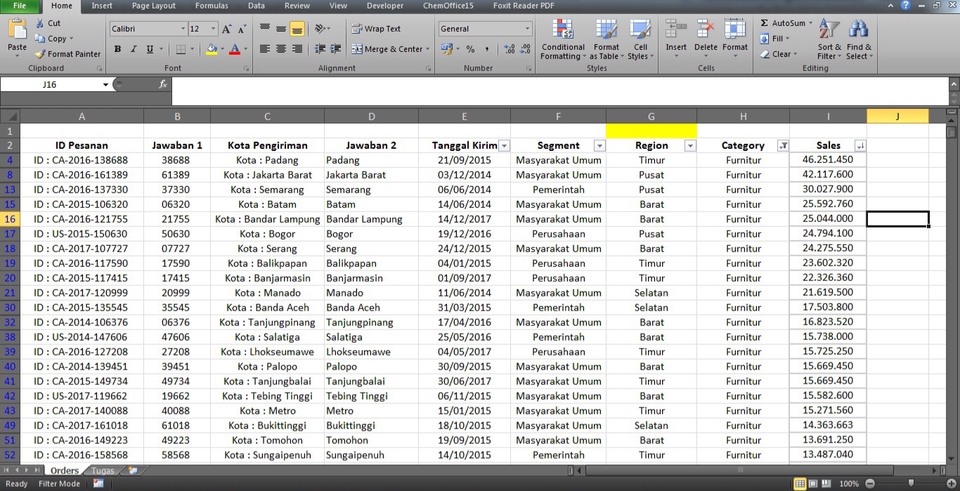This screenshot has height=491, width=960.
Task: Adjust the zoom slider in status bar
Action: coord(911,484)
